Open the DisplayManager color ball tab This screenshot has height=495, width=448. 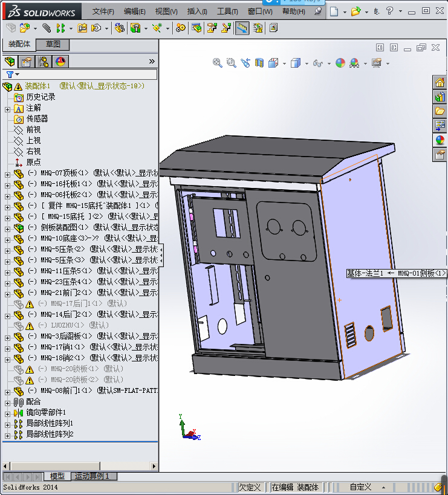click(60, 61)
